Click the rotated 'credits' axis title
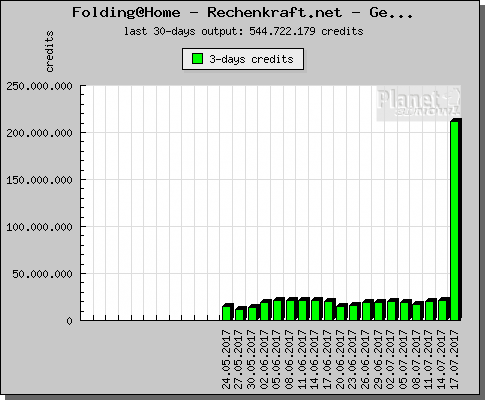 pos(49,52)
